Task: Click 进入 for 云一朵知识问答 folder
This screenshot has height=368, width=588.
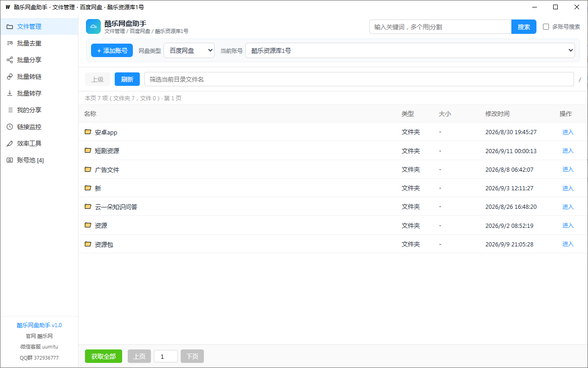Action: tap(568, 207)
